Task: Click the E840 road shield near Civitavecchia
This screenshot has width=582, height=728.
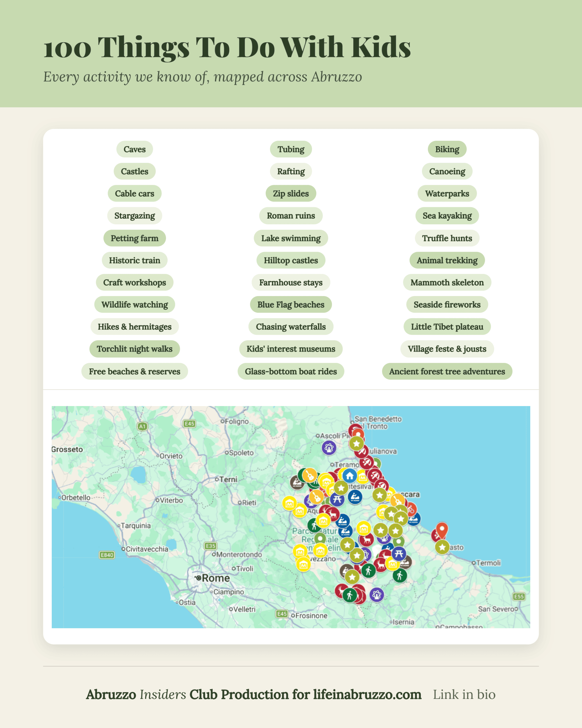Action: point(107,555)
